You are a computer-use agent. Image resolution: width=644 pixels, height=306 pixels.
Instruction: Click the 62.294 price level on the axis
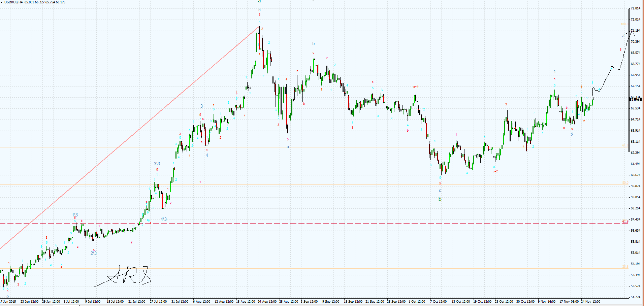coord(636,153)
